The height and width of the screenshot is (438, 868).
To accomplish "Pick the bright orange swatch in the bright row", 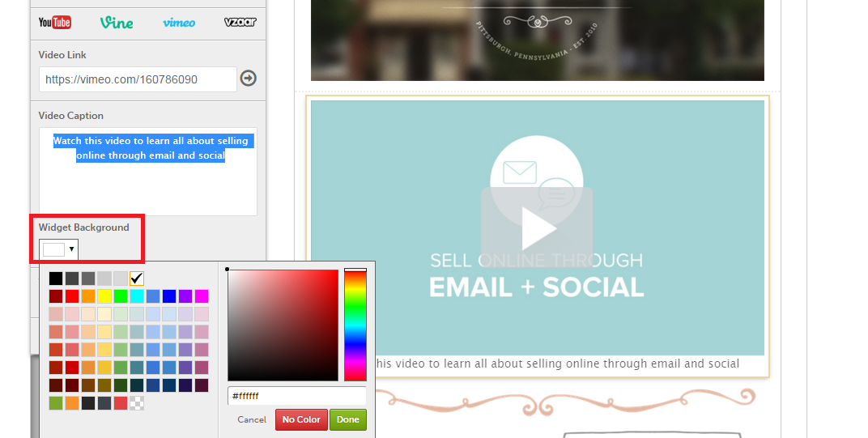I will tap(88, 296).
